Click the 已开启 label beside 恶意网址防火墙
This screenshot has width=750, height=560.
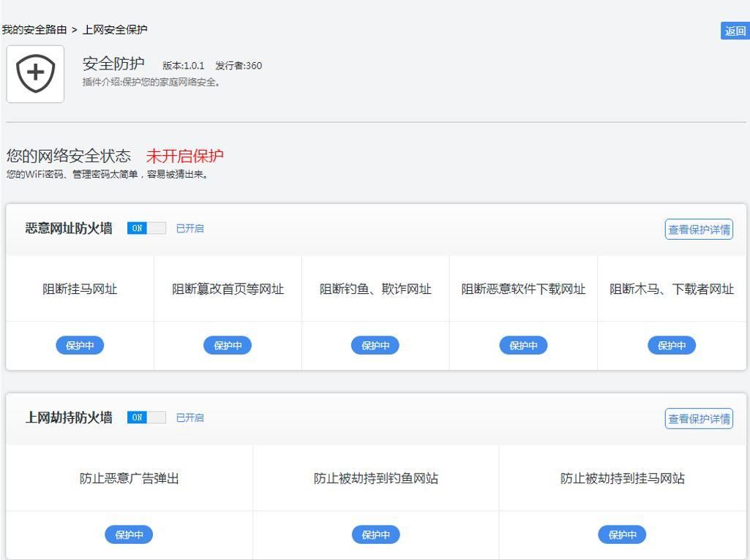tap(190, 229)
